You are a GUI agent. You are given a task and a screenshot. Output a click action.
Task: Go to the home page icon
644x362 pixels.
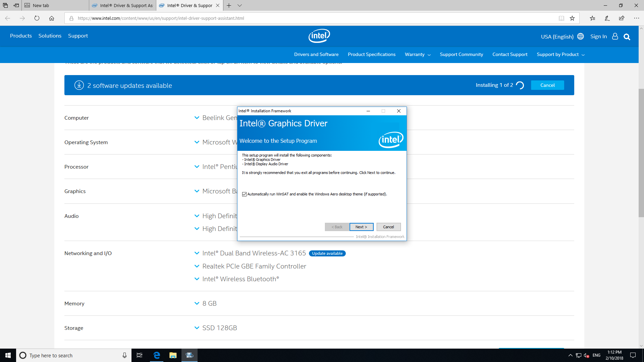pyautogui.click(x=52, y=18)
